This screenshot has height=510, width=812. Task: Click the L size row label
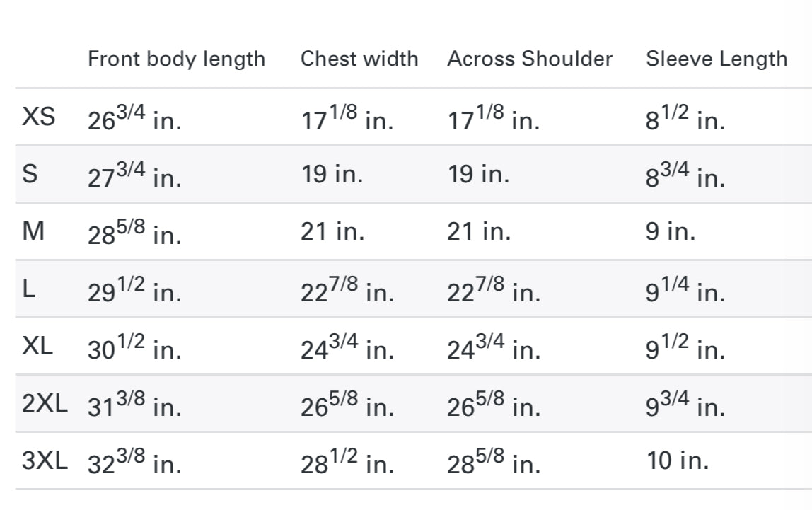coord(28,289)
